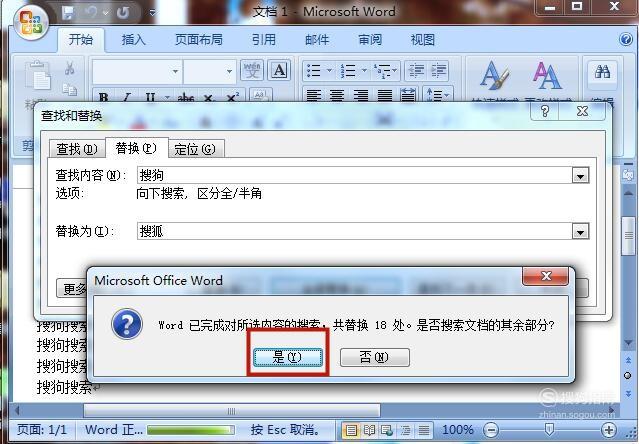Click the multilevel list icon
Viewport: 639px width, 444px height.
[x=382, y=71]
